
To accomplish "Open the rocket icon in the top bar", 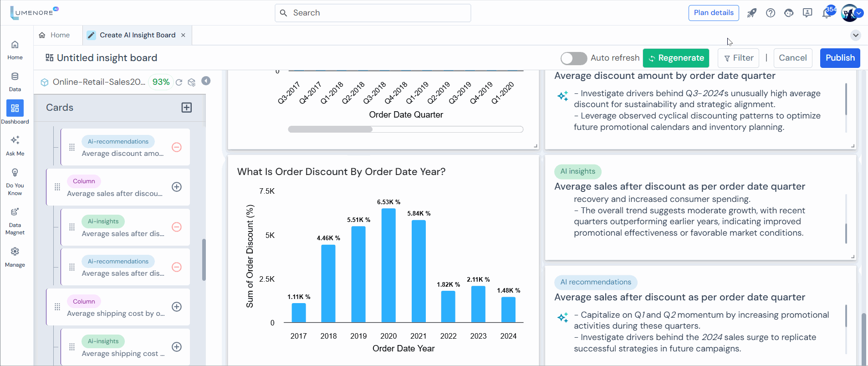I will coord(751,13).
